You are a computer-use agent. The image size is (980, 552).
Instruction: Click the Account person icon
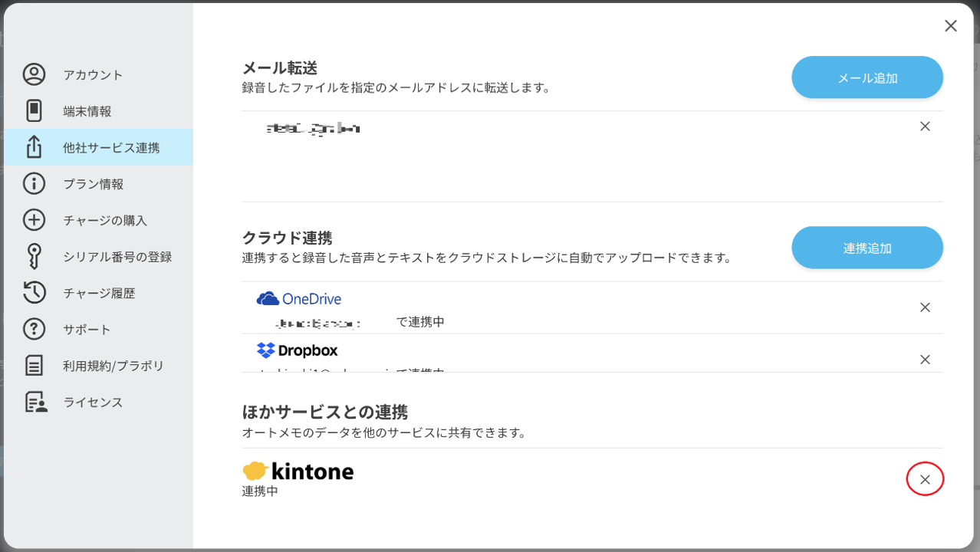34,74
